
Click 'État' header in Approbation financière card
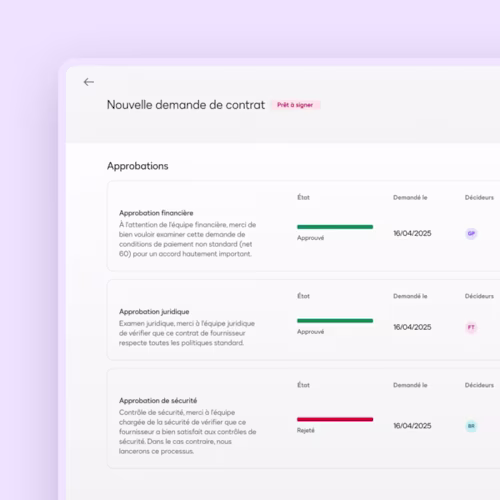303,197
